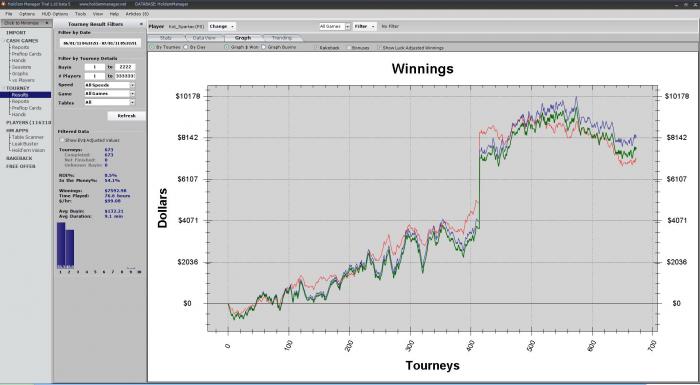Switch to the Data View tab

(x=204, y=38)
